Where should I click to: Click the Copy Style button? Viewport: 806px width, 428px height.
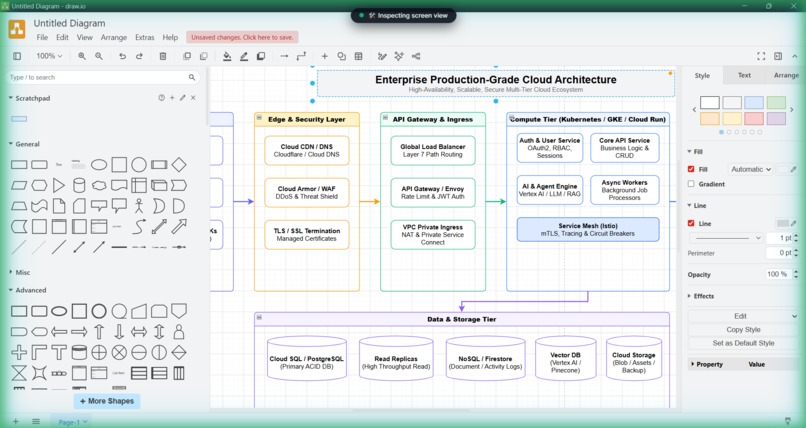[743, 329]
